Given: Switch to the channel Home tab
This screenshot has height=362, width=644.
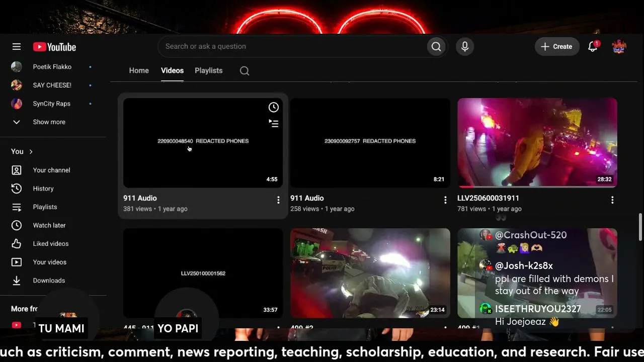Looking at the screenshot, I should coord(139,70).
